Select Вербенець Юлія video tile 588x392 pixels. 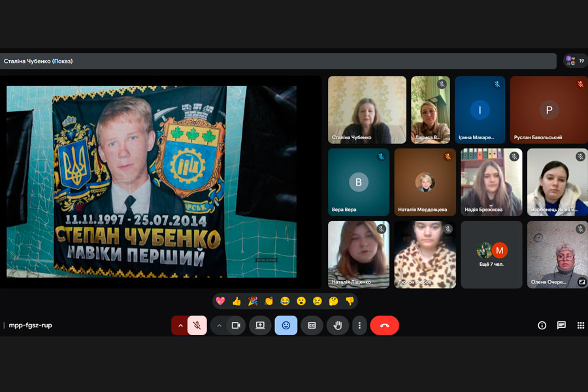click(558, 182)
